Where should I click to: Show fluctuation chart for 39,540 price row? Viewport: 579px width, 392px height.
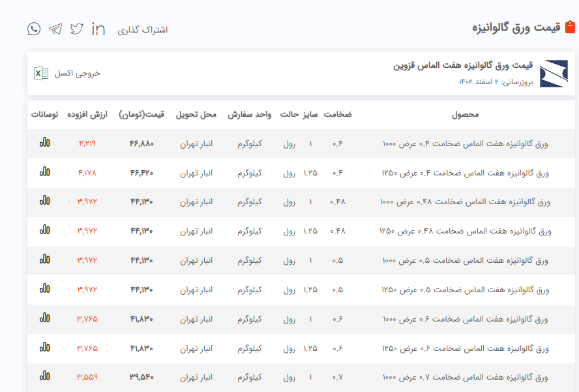point(44,376)
